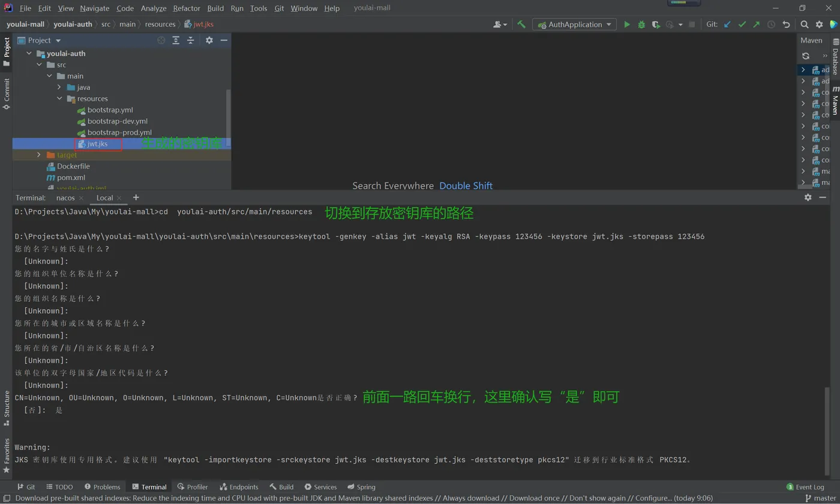Click youlai-auth in the breadcrumb
This screenshot has height=504, width=840.
click(73, 25)
